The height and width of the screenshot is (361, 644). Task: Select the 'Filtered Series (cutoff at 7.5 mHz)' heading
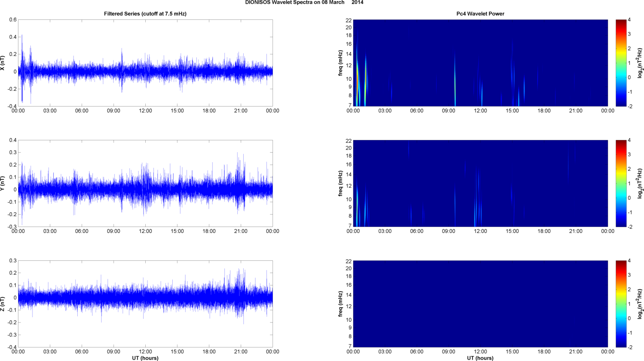pos(145,14)
